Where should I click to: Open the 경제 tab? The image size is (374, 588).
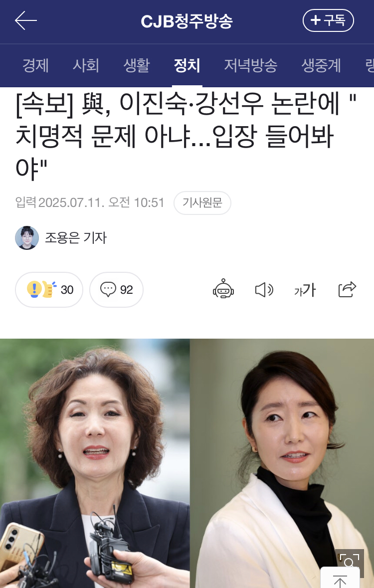[x=35, y=65]
